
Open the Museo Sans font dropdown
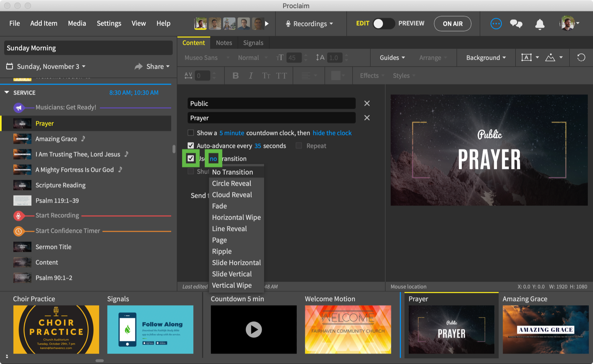[207, 58]
